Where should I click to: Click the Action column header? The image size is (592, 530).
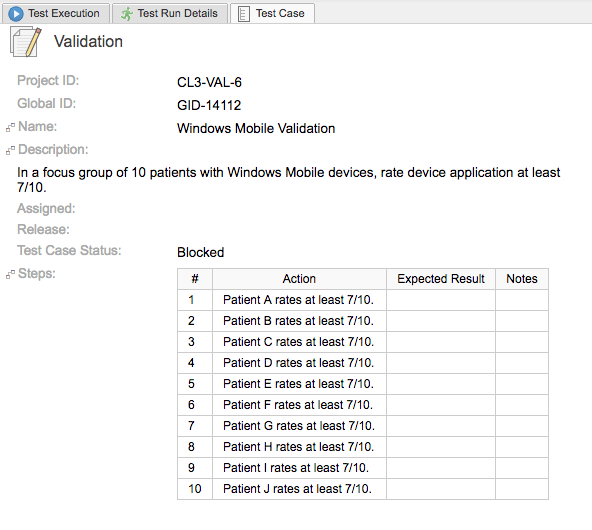[299, 279]
